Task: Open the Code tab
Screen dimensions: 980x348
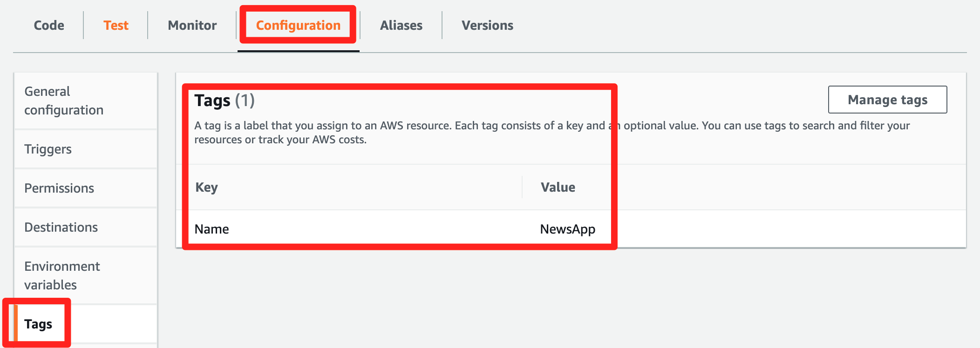Action: (x=49, y=25)
